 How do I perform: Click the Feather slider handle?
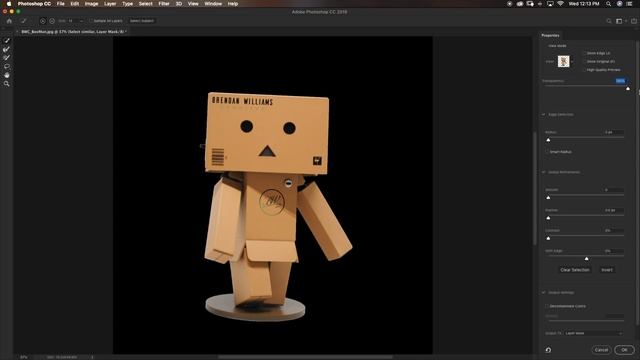[548, 218]
